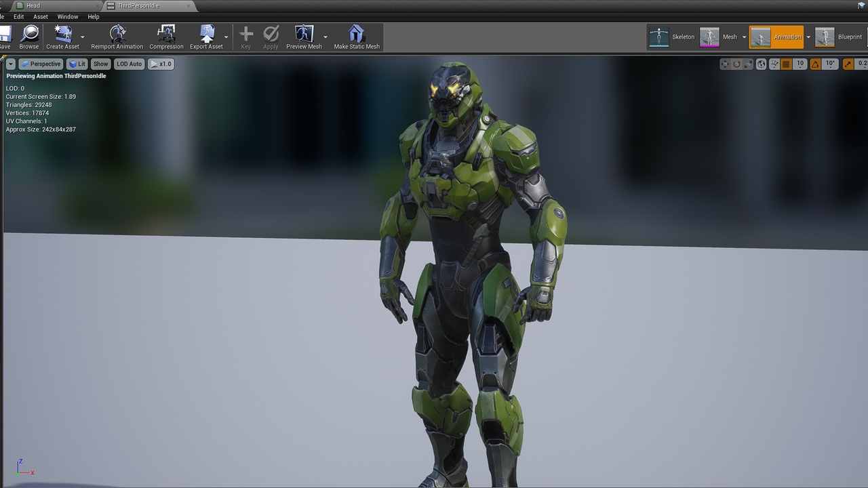Viewport: 868px width, 488px height.
Task: Click the 'Triangles: 29248' stat text
Action: [28, 105]
